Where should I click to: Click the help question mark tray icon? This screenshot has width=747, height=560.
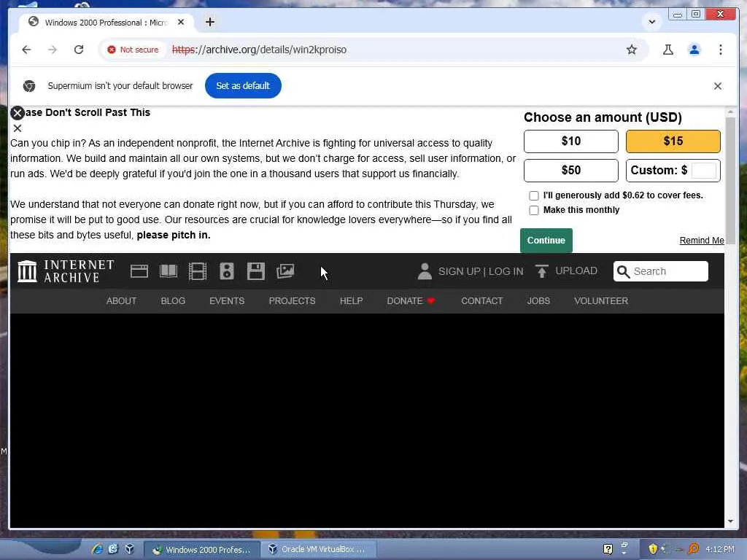608,550
